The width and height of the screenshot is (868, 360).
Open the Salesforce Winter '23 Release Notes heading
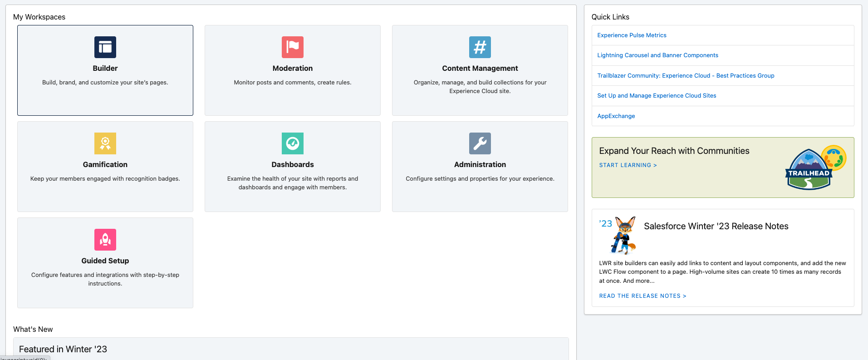716,226
